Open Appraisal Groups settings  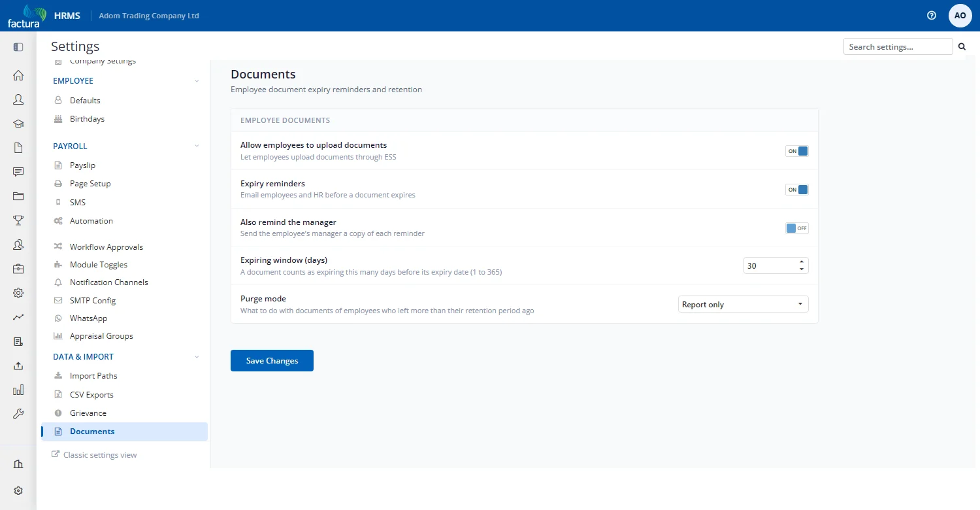pyautogui.click(x=101, y=336)
